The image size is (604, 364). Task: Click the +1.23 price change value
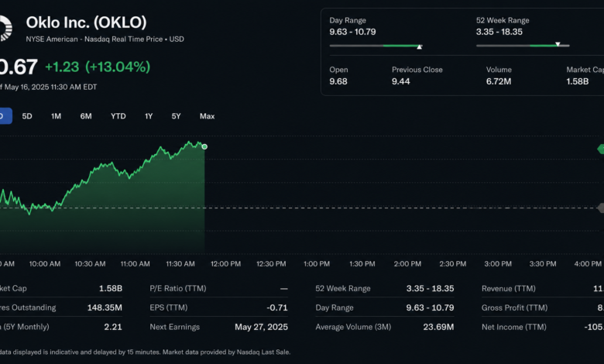(62, 67)
